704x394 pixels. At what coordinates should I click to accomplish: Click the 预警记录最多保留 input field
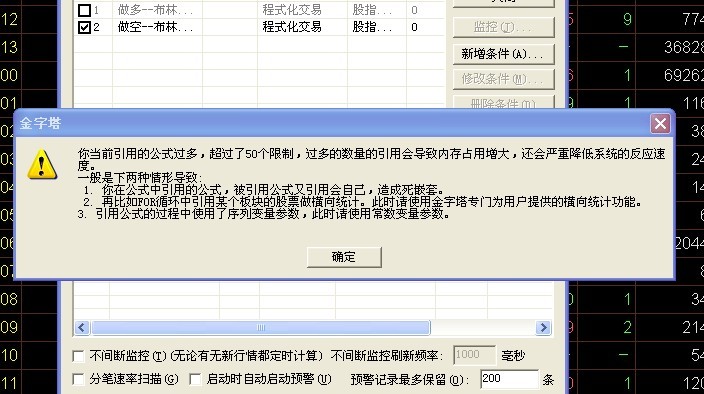(509, 379)
